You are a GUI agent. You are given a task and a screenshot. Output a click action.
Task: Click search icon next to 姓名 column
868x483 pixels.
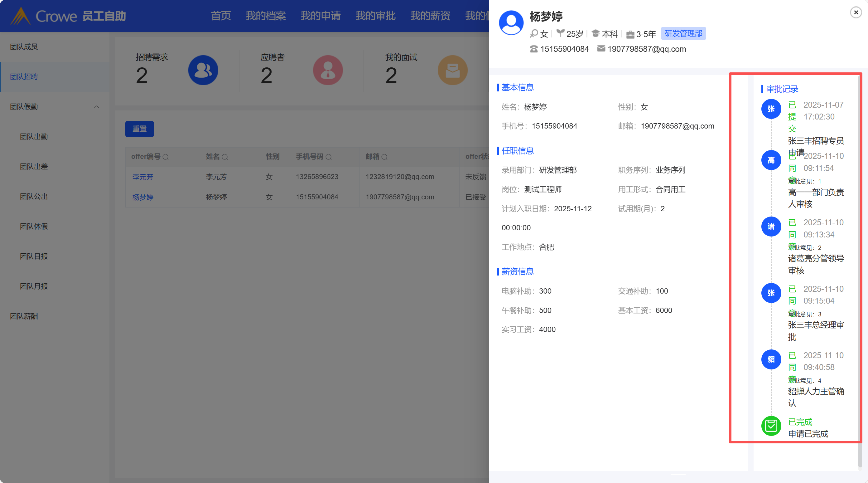coord(225,157)
